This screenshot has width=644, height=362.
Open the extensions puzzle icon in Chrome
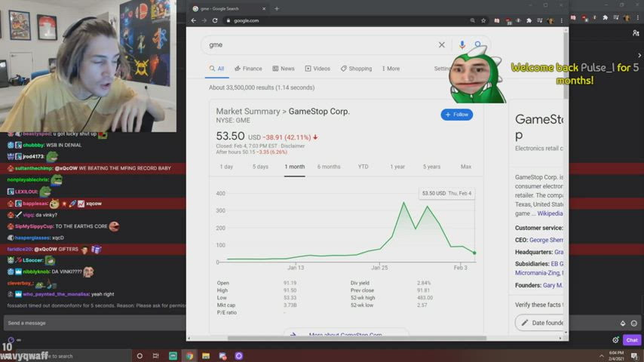(x=529, y=20)
